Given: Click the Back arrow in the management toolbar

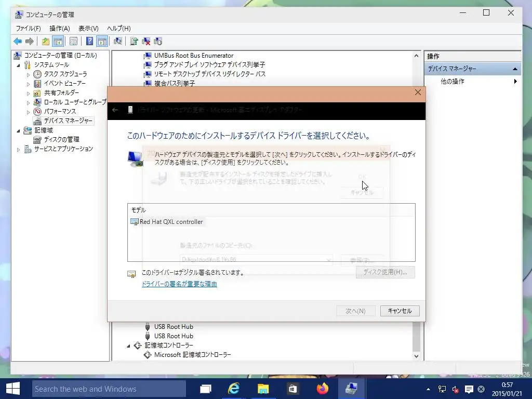Looking at the screenshot, I should pyautogui.click(x=18, y=42).
